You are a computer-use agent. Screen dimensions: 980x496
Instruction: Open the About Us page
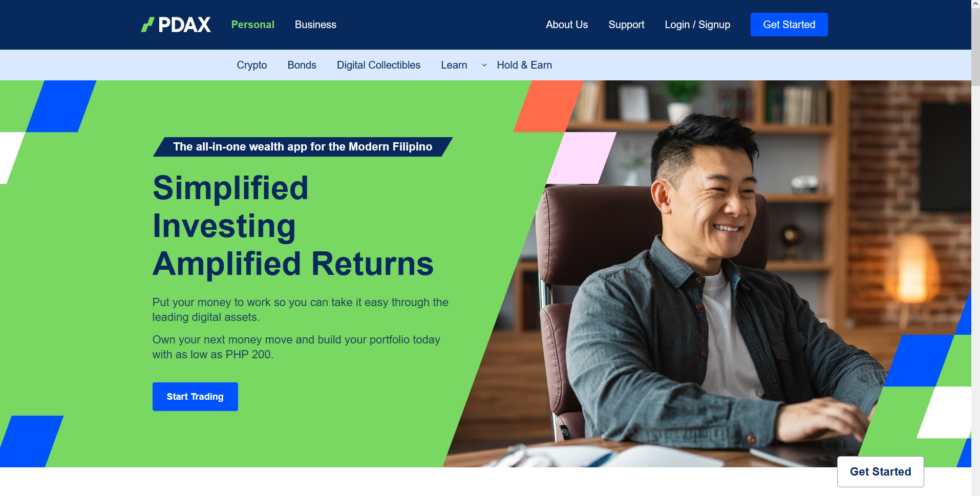(567, 25)
